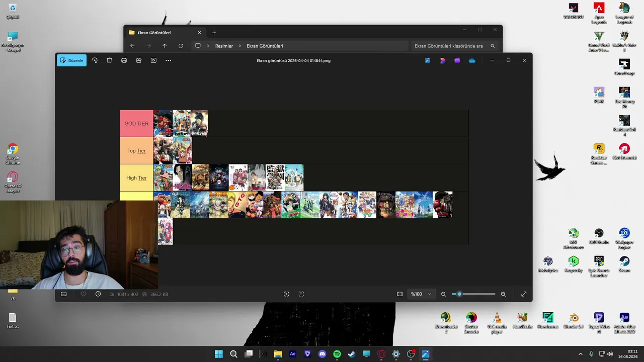Click the text scan icon in Photos

coord(301,294)
